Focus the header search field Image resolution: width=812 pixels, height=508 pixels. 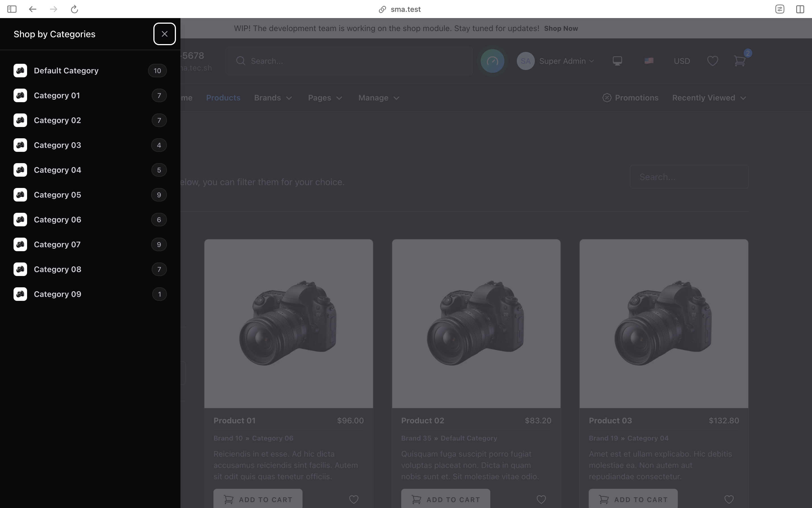pos(349,61)
